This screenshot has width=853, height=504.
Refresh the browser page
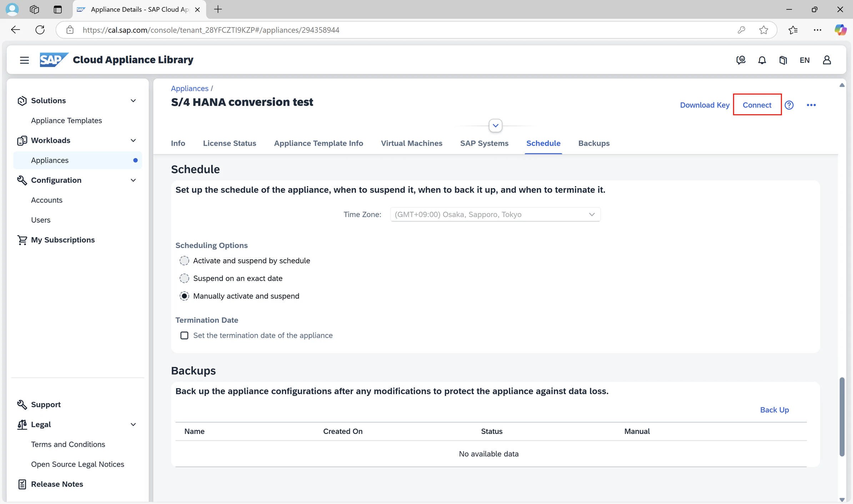[x=40, y=30]
